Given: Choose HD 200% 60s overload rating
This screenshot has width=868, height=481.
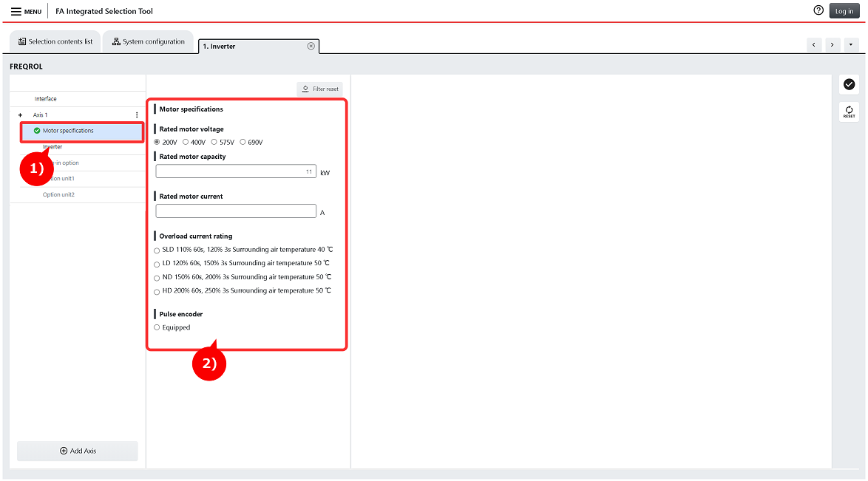Looking at the screenshot, I should tap(157, 292).
